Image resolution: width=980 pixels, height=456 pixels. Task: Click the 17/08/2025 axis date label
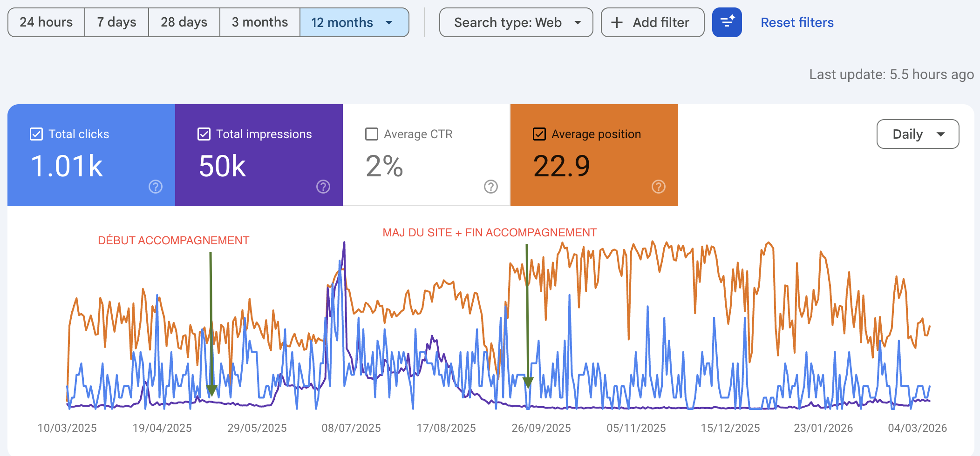446,428
